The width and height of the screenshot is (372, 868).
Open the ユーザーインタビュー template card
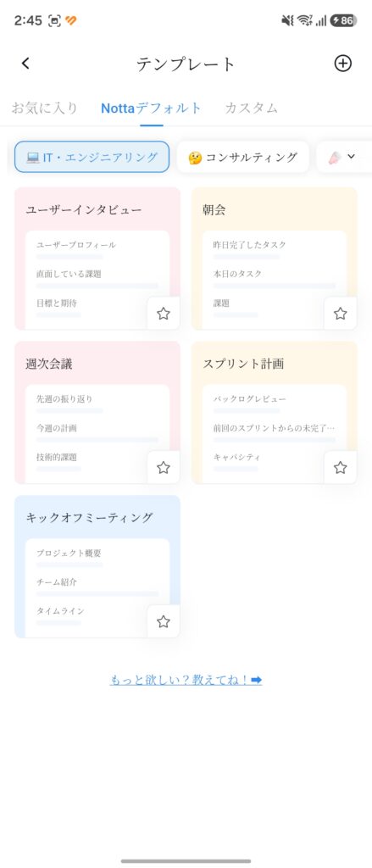97,259
